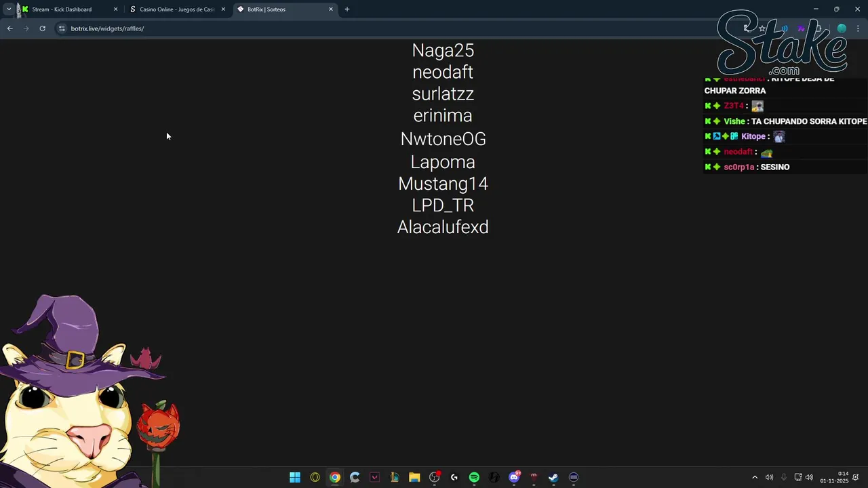The width and height of the screenshot is (868, 488).
Task: Switch to the Casino Online tab
Action: [x=177, y=9]
